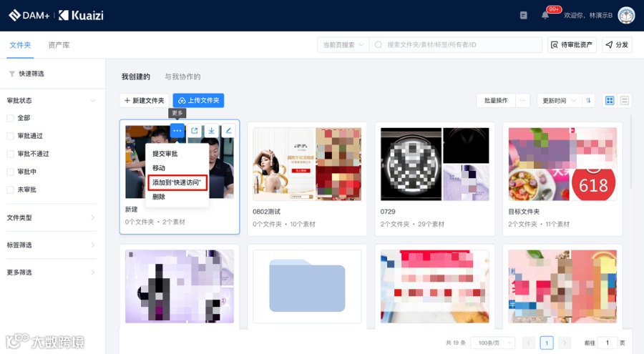Switch to grid view
644x354 pixels.
[610, 100]
